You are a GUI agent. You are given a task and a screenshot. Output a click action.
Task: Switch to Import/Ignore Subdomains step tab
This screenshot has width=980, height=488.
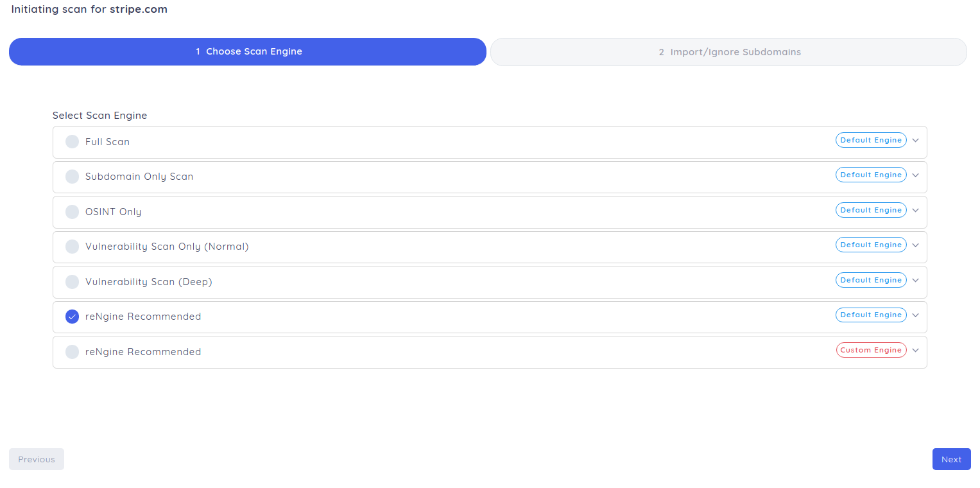pos(728,52)
